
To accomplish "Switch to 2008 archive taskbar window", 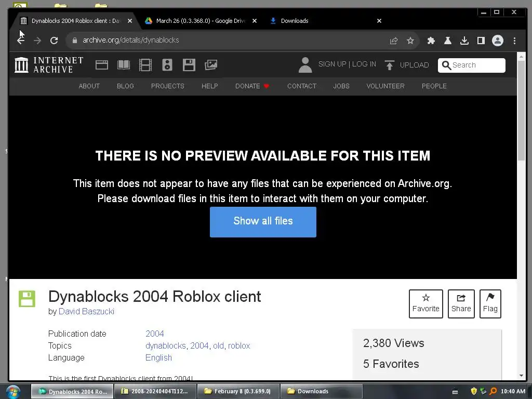I will pyautogui.click(x=155, y=391).
